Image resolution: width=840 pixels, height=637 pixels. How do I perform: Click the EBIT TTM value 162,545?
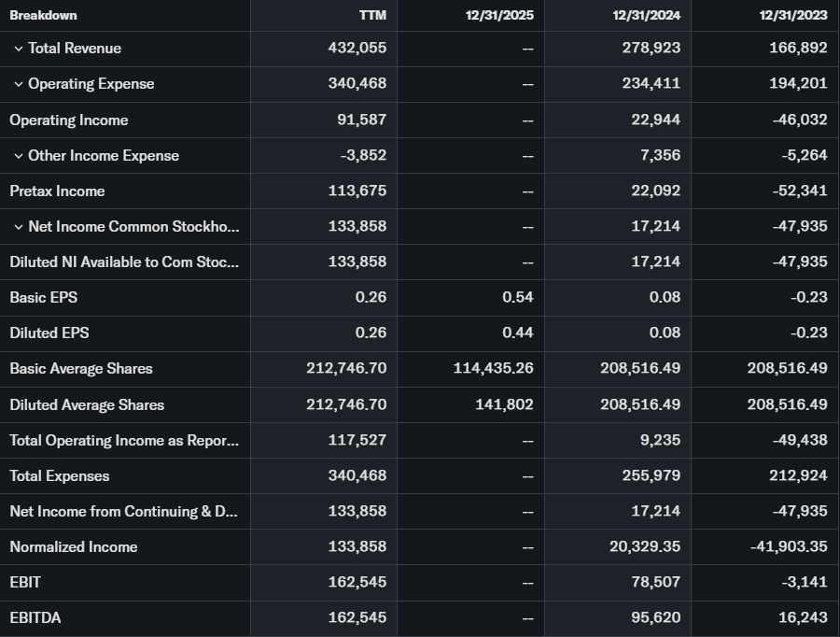357,582
